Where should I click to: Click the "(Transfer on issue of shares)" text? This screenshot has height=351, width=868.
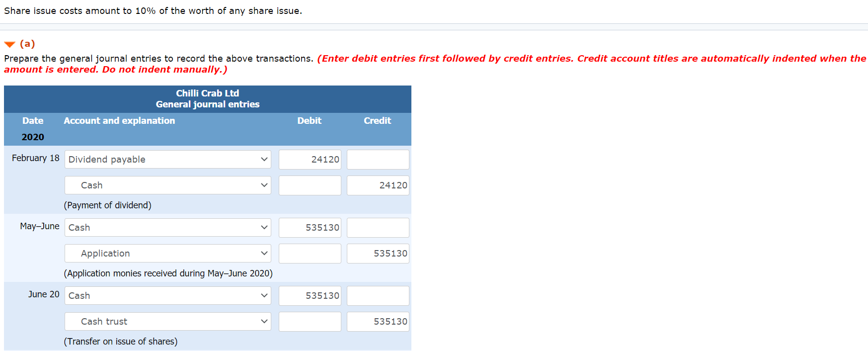[121, 341]
